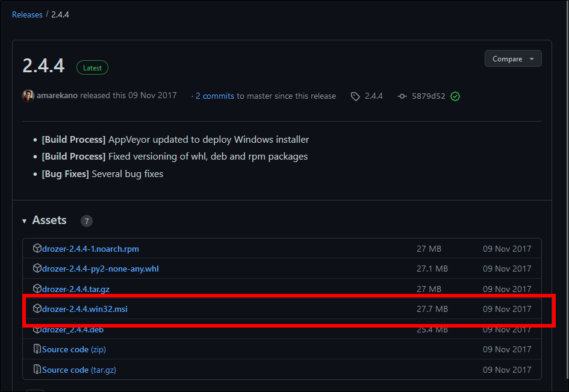
Task: Click file icon for Source code (tar.gz)
Action: (37, 369)
